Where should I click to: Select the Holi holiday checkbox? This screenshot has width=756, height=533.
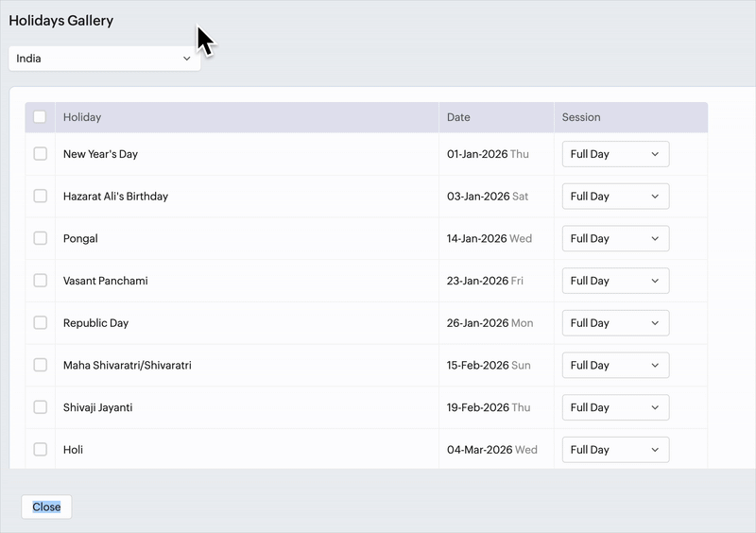point(40,450)
